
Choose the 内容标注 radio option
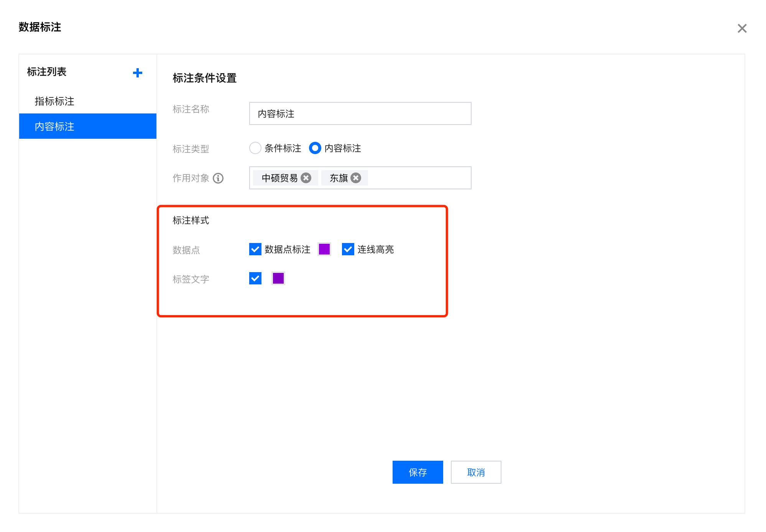[315, 148]
